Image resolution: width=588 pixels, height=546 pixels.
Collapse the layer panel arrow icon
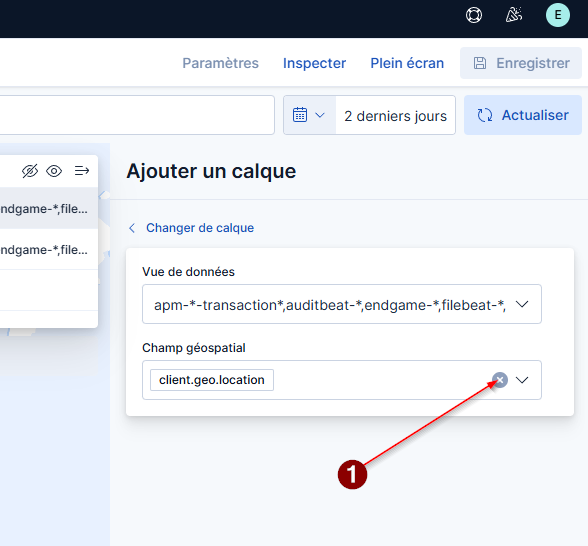pyautogui.click(x=82, y=171)
